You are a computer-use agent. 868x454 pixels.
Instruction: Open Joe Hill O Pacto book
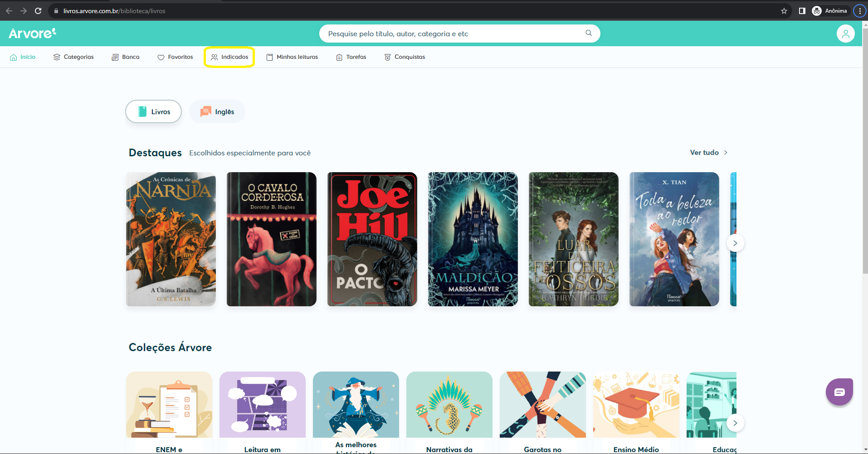pos(372,239)
